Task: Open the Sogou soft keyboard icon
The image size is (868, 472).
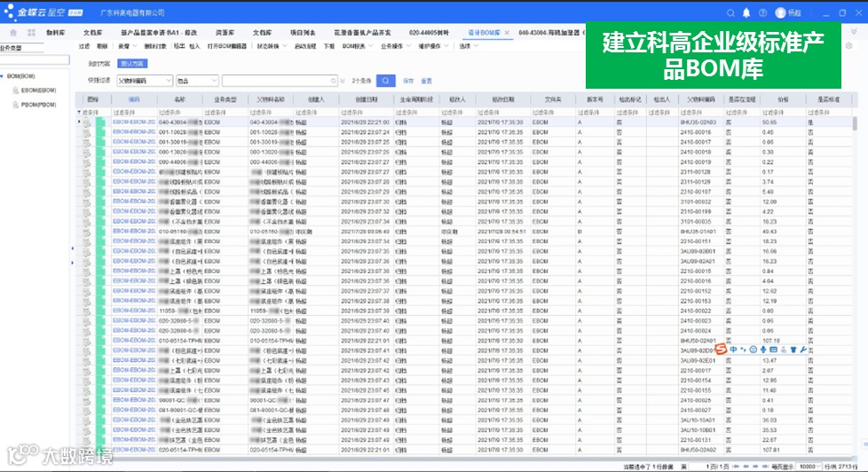Action: tap(773, 350)
